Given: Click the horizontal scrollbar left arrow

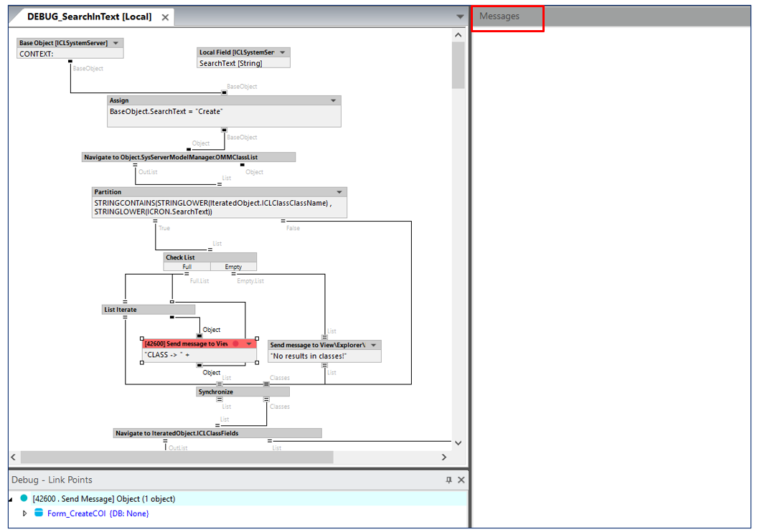Looking at the screenshot, I should tap(14, 457).
